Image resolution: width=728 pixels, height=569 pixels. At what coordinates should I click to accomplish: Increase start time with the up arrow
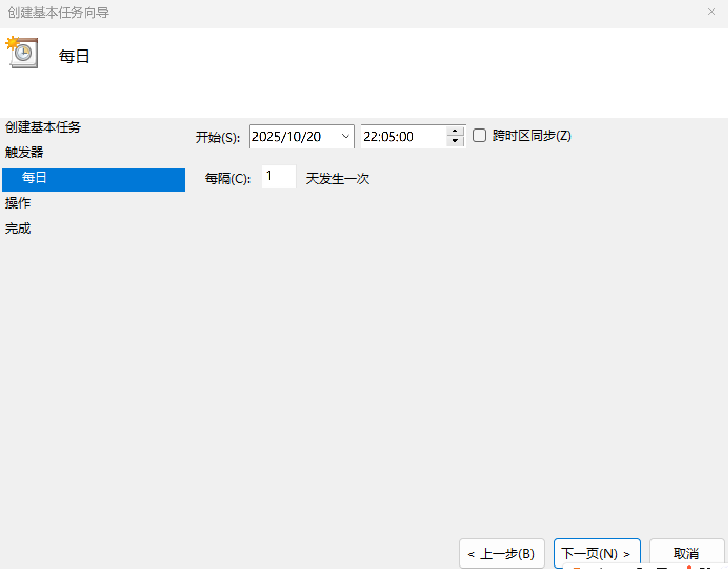point(455,131)
